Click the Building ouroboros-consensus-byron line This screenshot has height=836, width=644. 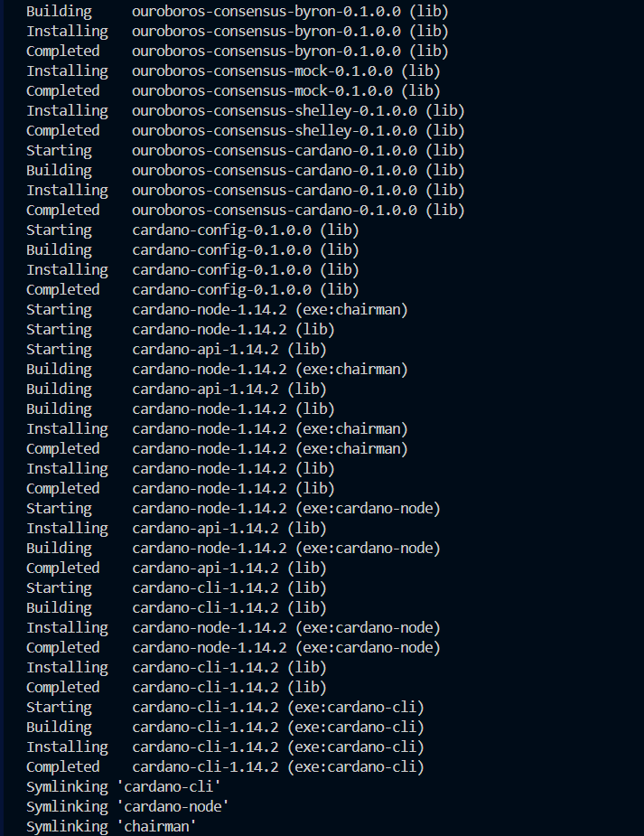[237, 11]
